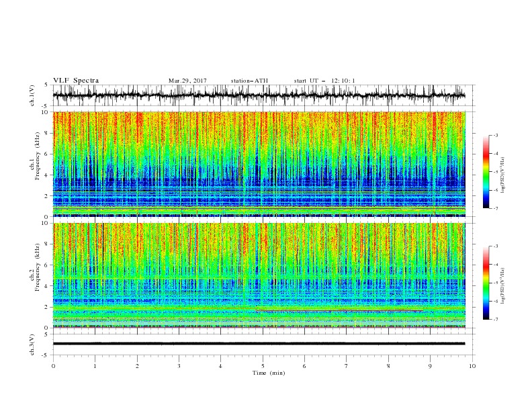Click the "6" kHz tick on ch.2 frequency axis
Image resolution: width=532 pixels, height=411 pixels.
point(46,265)
